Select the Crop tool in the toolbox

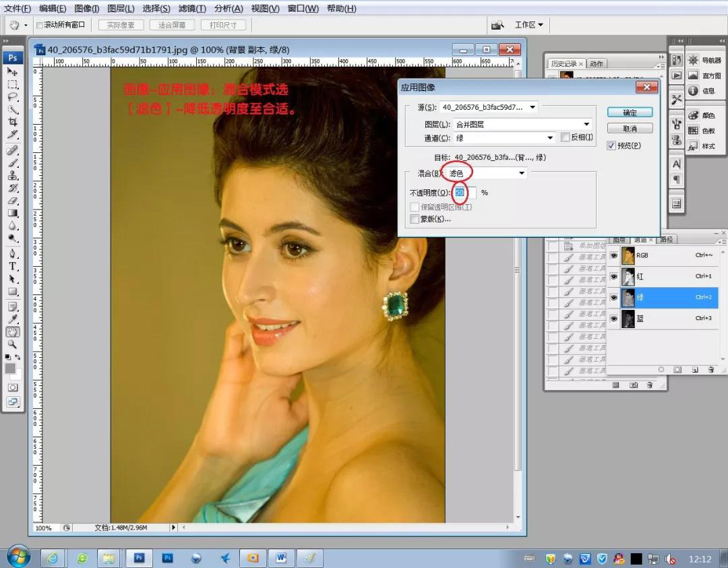(13, 122)
